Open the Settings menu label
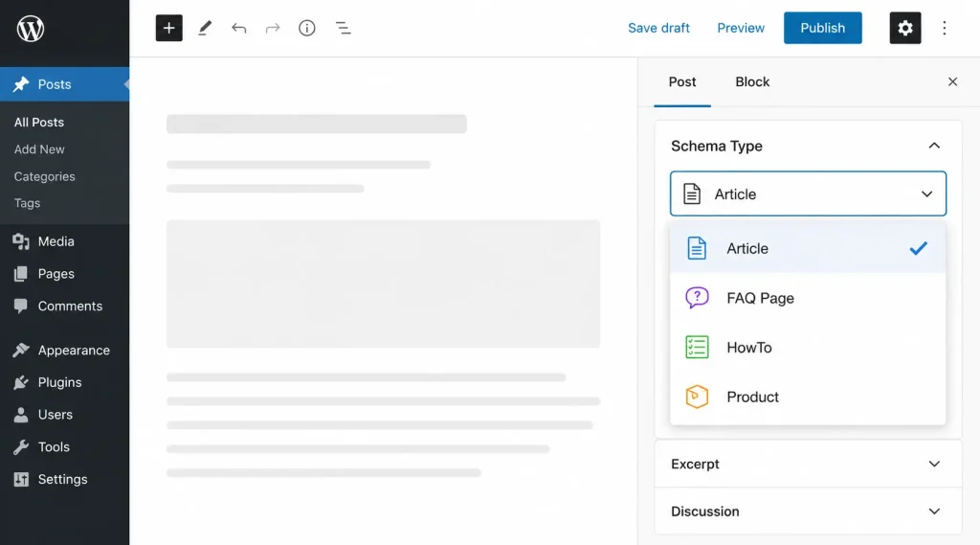 click(x=62, y=479)
